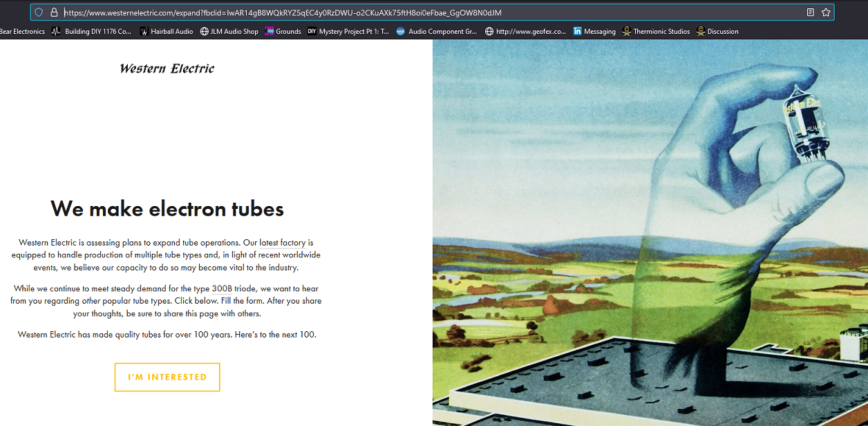Image resolution: width=868 pixels, height=426 pixels.
Task: Click the I'M INTERESTED button
Action: (x=167, y=377)
